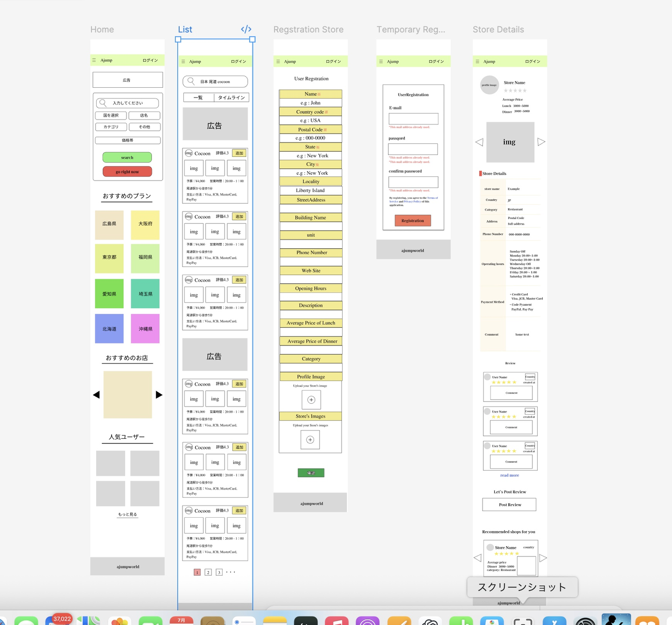Click the profile image circle beside Store Name
Image resolution: width=672 pixels, height=625 pixels.
tap(490, 85)
